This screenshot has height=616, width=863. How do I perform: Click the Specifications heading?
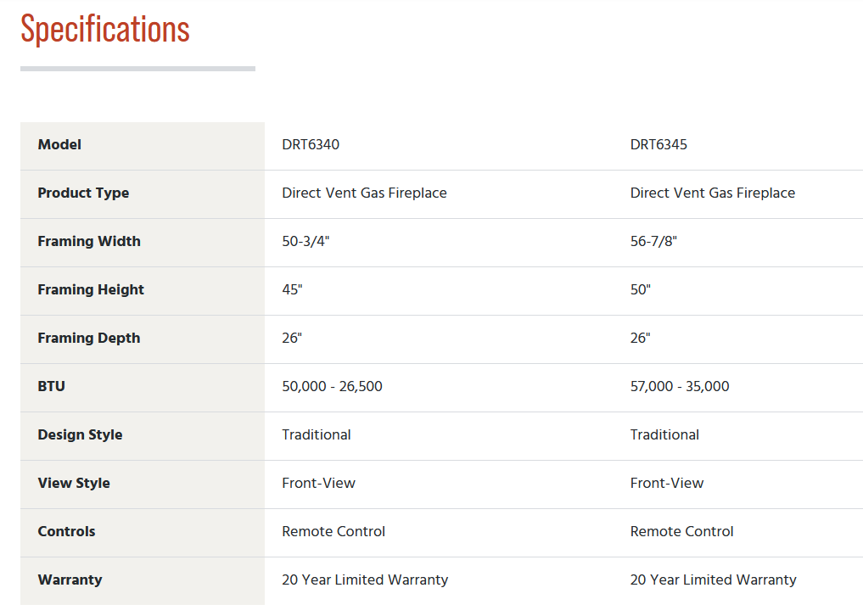pos(105,29)
